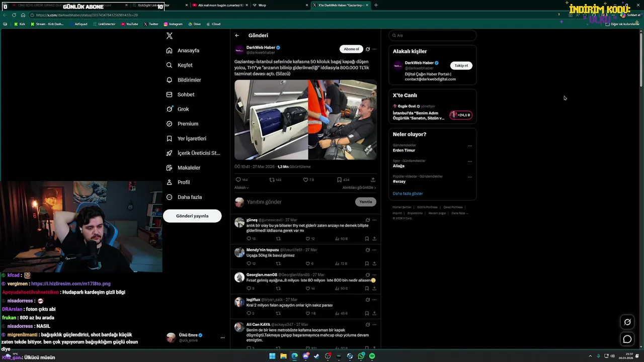Open Yer İşaretleri bookmarks

click(186, 138)
